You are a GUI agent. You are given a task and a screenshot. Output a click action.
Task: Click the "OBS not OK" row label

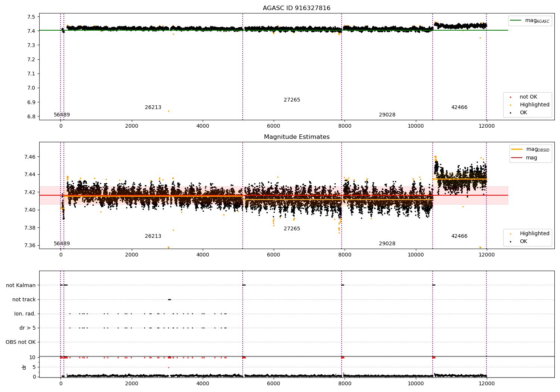[21, 342]
